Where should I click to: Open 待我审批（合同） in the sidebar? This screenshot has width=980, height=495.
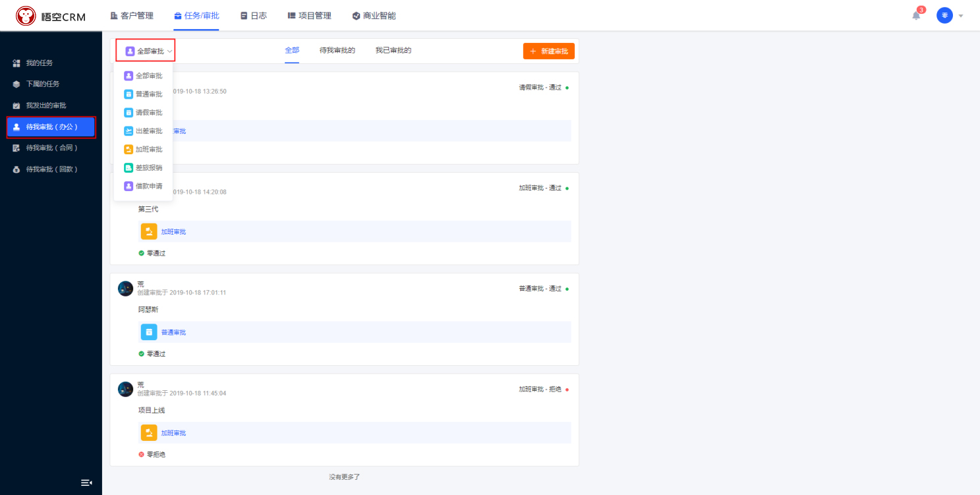point(52,148)
